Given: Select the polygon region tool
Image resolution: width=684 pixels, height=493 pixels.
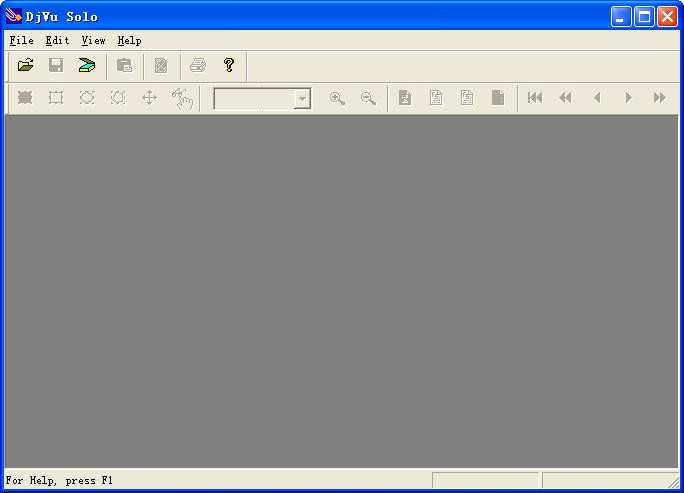Looking at the screenshot, I should pyautogui.click(x=118, y=98).
